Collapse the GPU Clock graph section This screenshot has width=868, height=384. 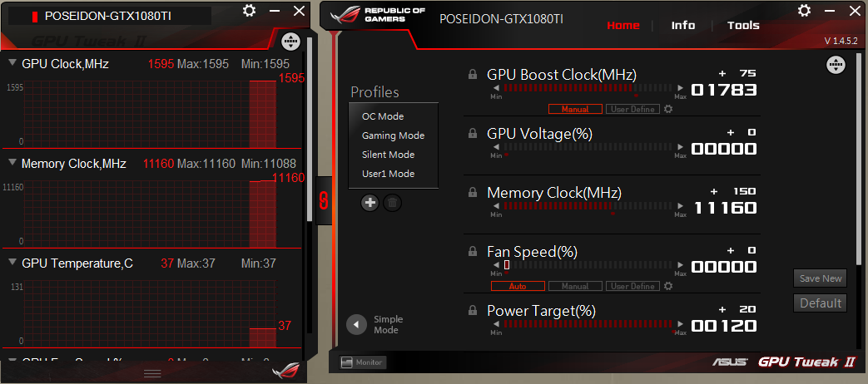12,64
